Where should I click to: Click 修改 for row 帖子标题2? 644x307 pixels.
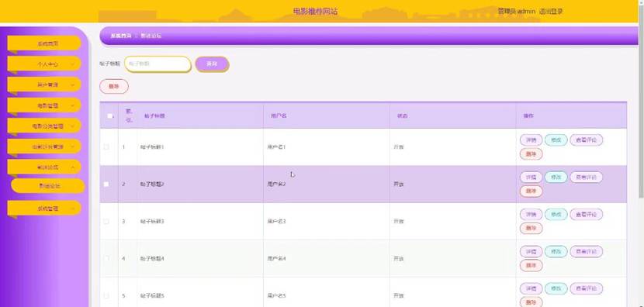[556, 178]
